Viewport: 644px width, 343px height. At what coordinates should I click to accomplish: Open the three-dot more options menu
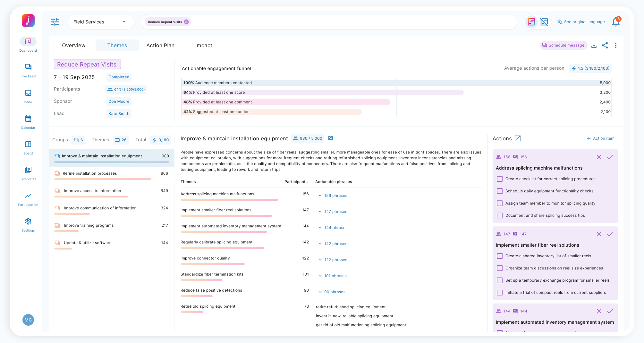pos(616,45)
